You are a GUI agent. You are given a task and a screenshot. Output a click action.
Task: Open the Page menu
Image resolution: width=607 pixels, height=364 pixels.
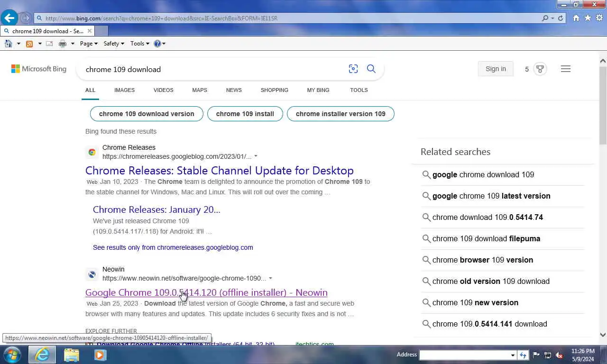click(x=89, y=44)
